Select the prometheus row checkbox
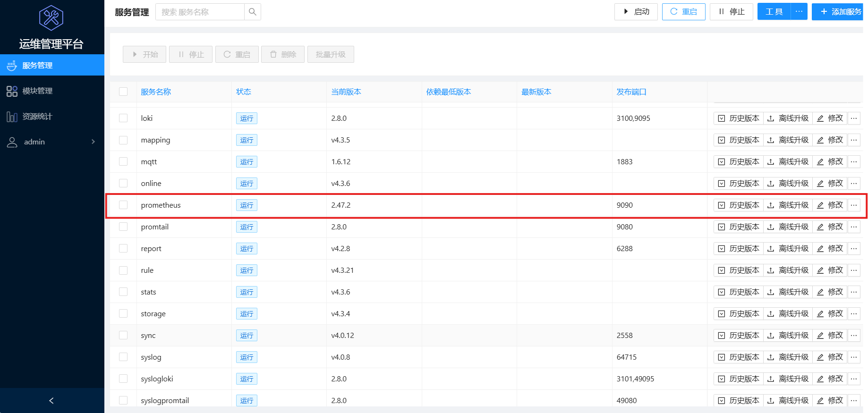The image size is (868, 413). (123, 205)
